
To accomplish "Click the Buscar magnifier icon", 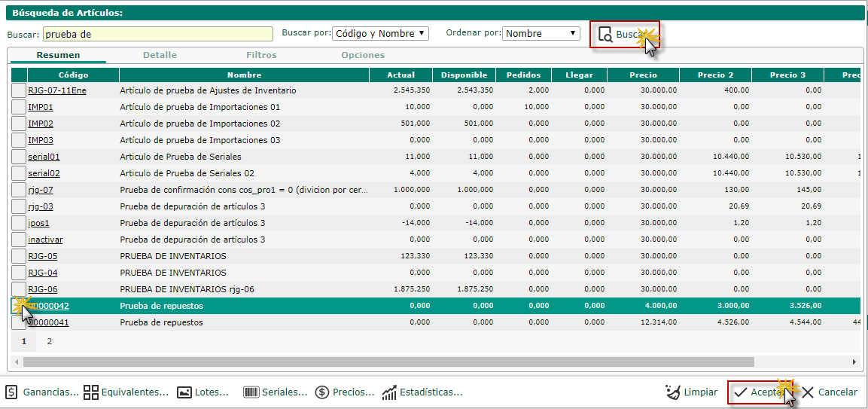I will pyautogui.click(x=605, y=35).
